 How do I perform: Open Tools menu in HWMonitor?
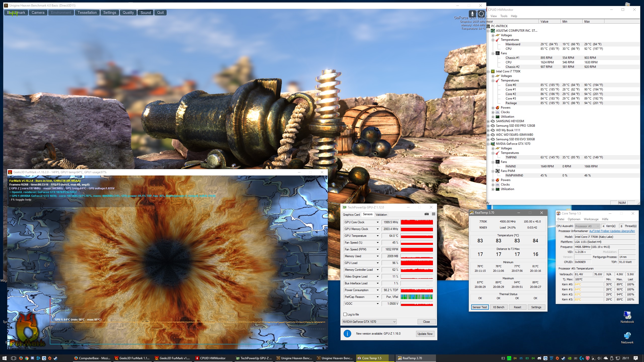[x=504, y=16]
